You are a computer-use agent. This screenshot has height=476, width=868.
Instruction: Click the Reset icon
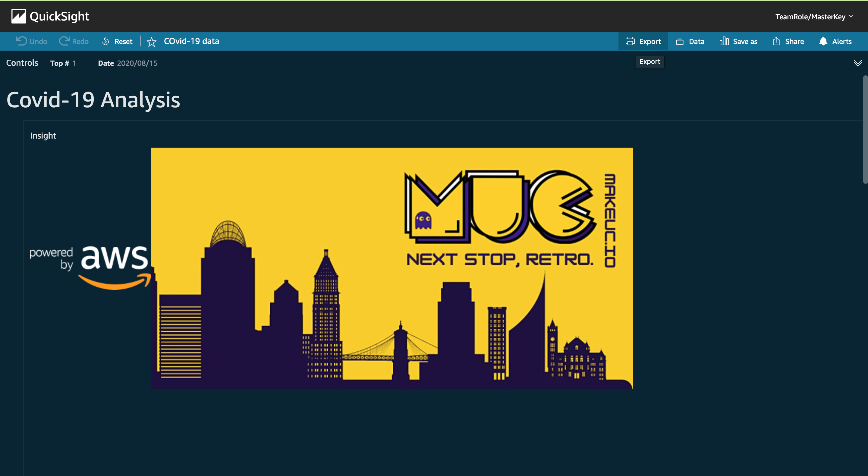coord(105,42)
